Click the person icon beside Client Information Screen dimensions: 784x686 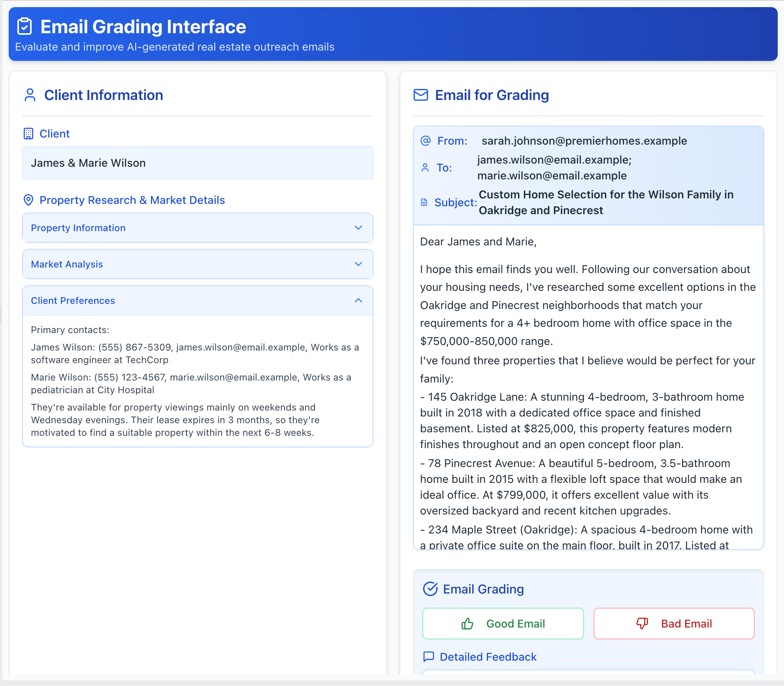(x=30, y=95)
